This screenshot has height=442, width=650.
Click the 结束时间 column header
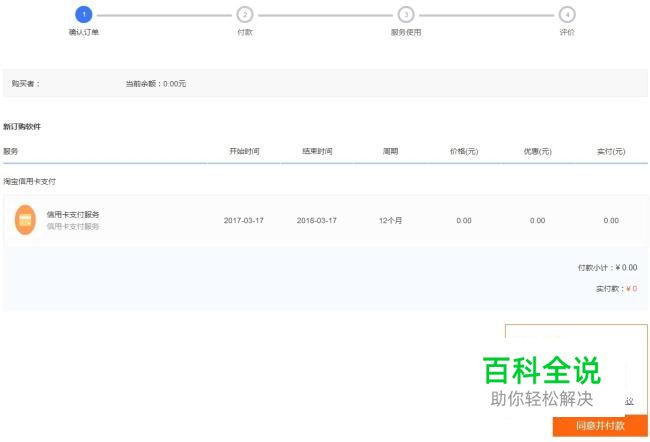pos(317,151)
